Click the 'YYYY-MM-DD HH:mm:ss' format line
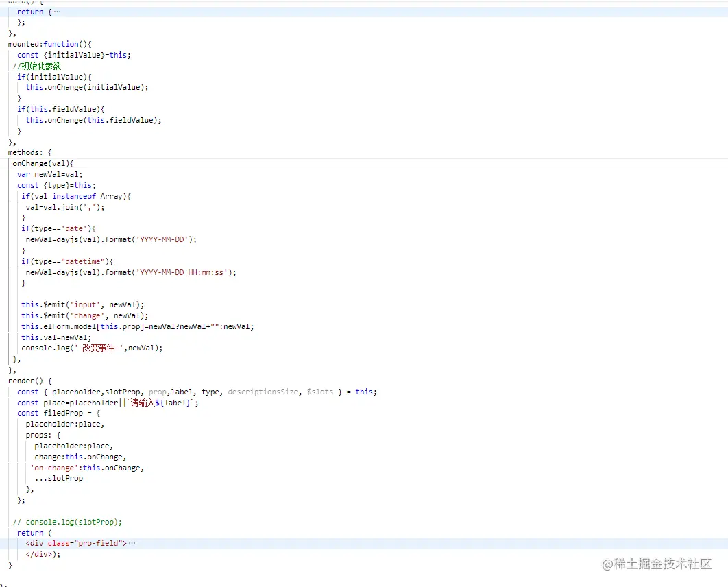This screenshot has height=587, width=728. coord(131,273)
